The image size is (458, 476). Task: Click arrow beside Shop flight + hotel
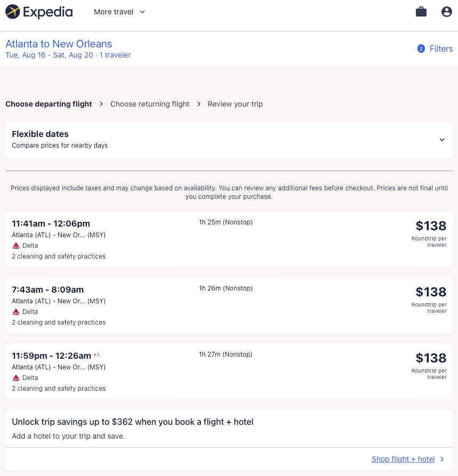443,459
